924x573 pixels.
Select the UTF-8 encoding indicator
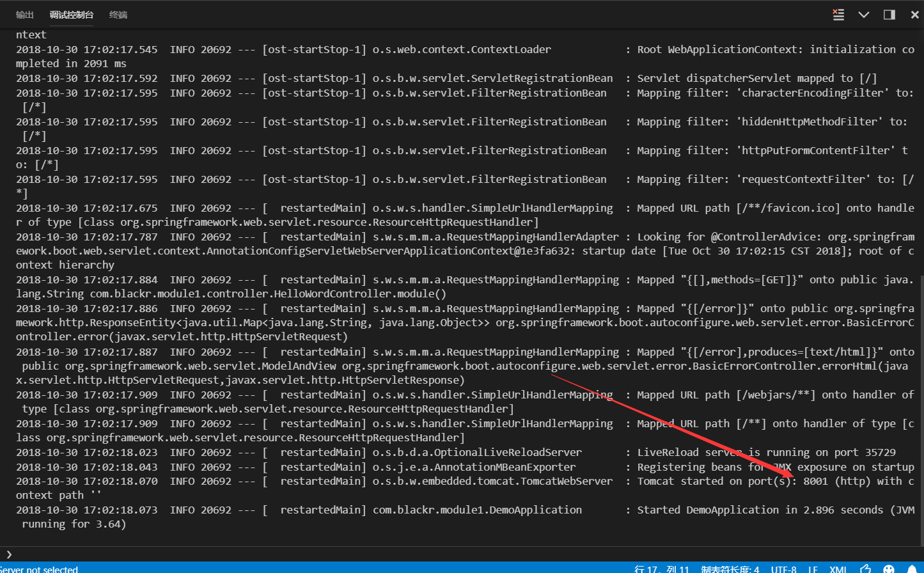point(783,569)
